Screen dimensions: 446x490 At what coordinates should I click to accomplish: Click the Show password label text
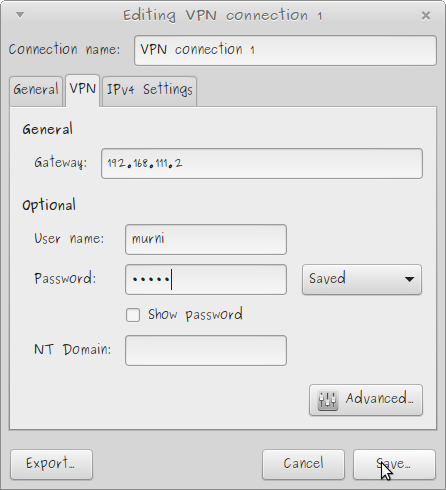[195, 315]
